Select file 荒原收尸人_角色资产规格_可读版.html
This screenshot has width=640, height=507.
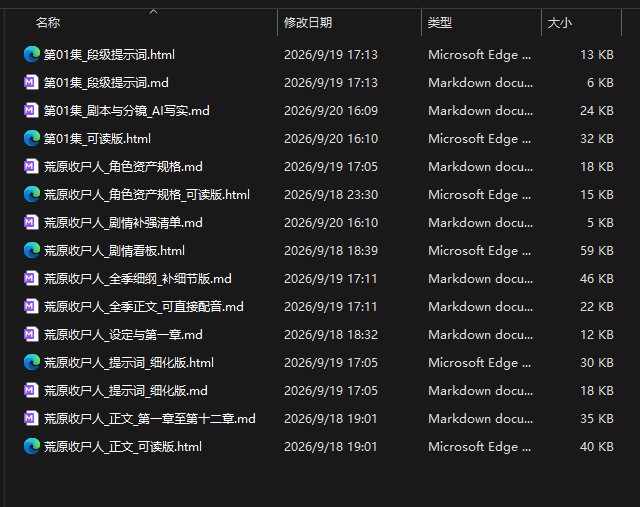pyautogui.click(x=147, y=194)
